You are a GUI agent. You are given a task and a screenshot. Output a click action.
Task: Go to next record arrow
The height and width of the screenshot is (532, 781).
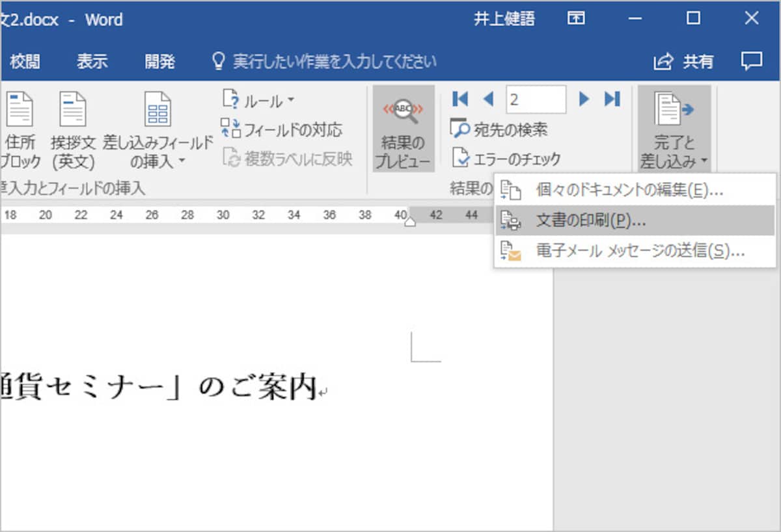click(x=584, y=99)
